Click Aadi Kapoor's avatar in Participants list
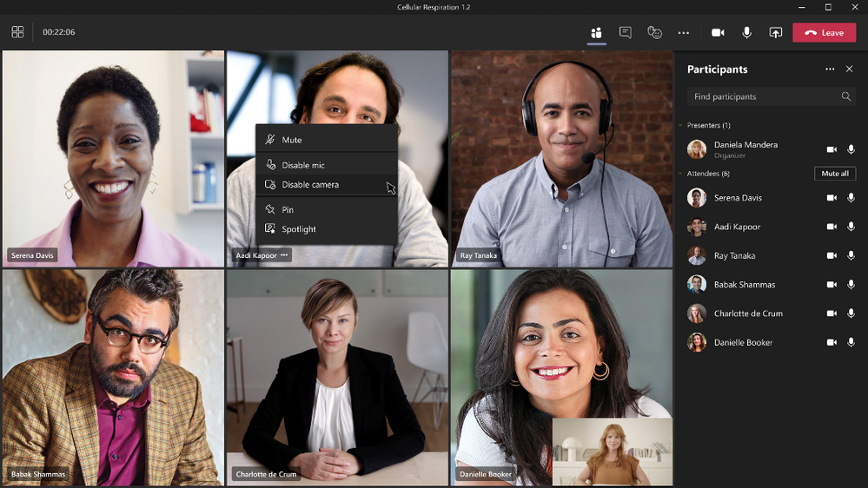 (x=696, y=227)
